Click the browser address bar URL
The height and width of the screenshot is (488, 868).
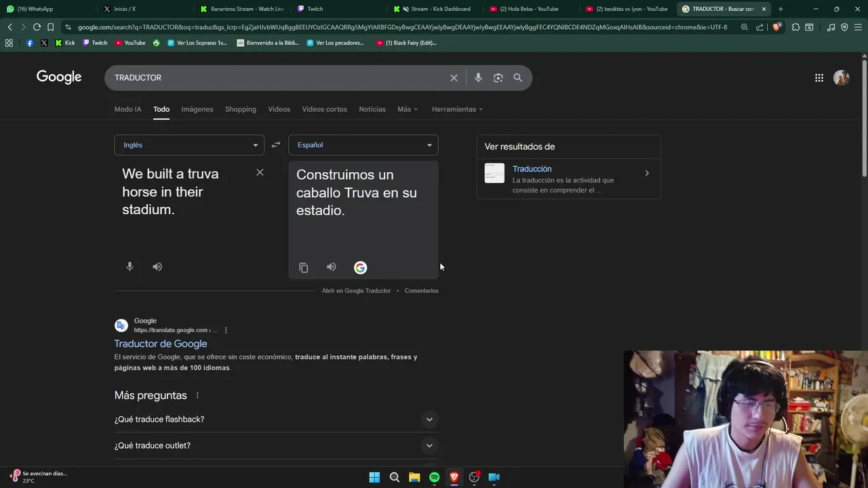click(402, 27)
